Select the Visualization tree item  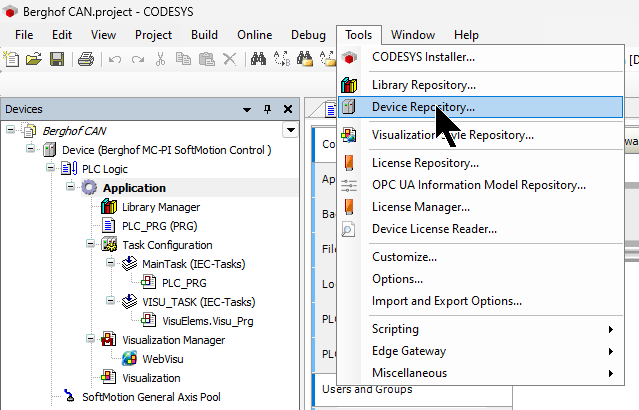click(x=151, y=378)
